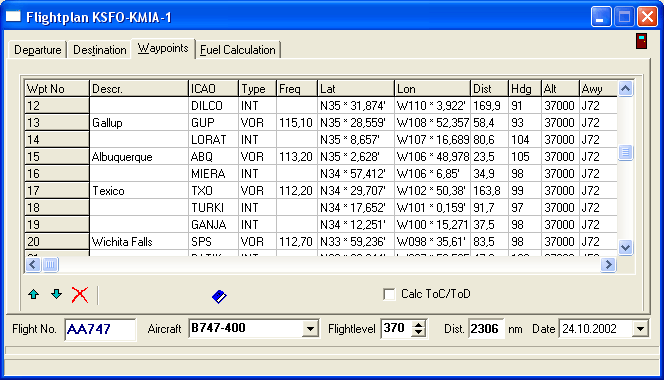Click the SPS ICAO cell
The width and height of the screenshot is (664, 380).
pos(213,241)
